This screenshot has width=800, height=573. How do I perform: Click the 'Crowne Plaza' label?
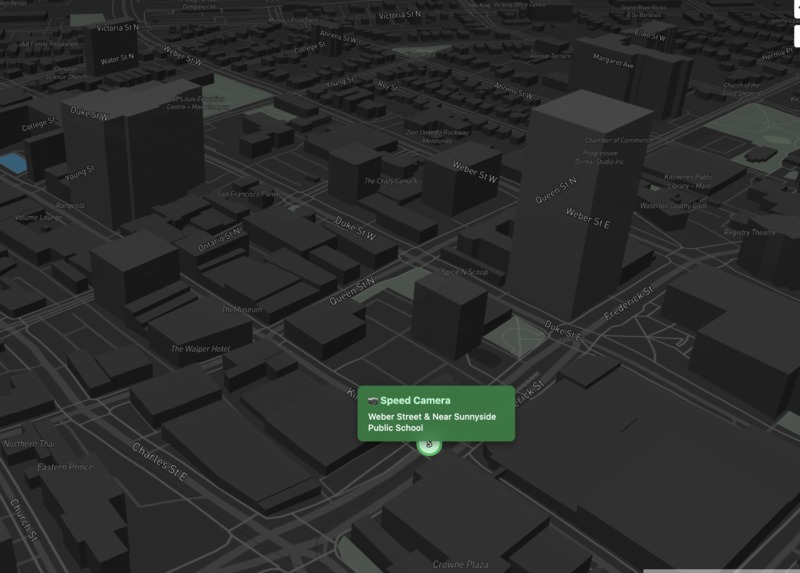(x=460, y=564)
